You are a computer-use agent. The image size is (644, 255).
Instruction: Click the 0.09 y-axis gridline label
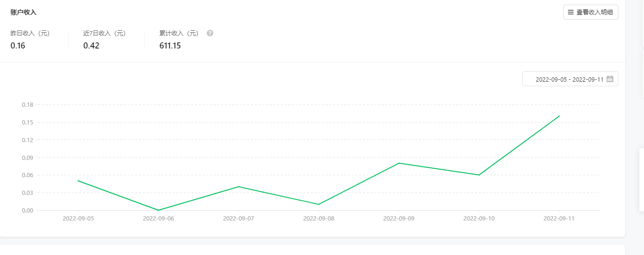tap(28, 158)
